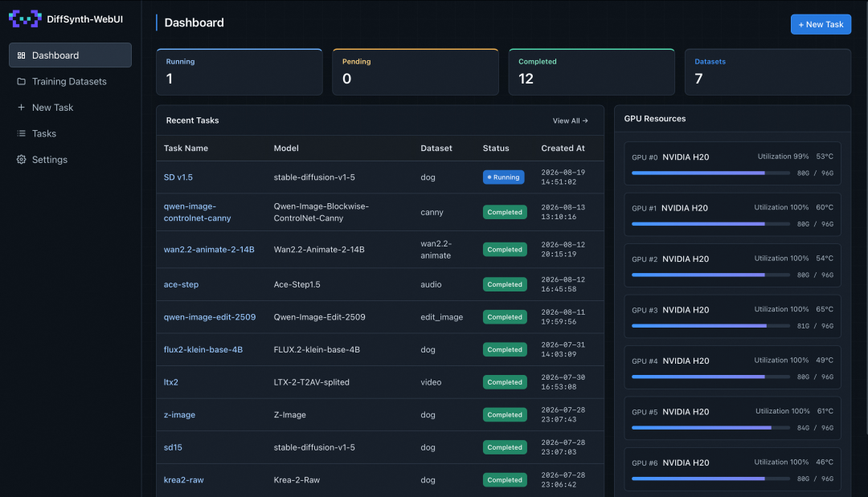
Task: Open the SD v1.5 task link
Action: click(178, 177)
